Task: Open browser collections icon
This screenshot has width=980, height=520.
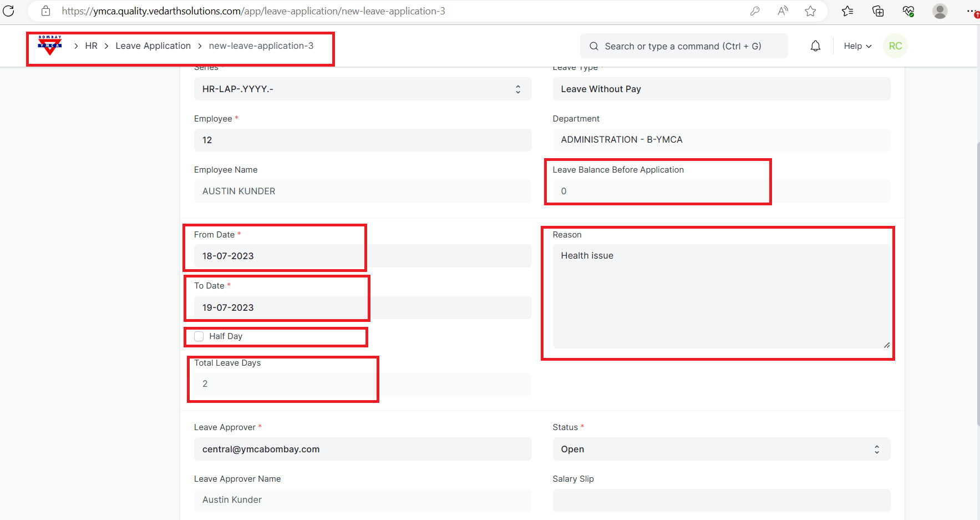Action: (878, 11)
